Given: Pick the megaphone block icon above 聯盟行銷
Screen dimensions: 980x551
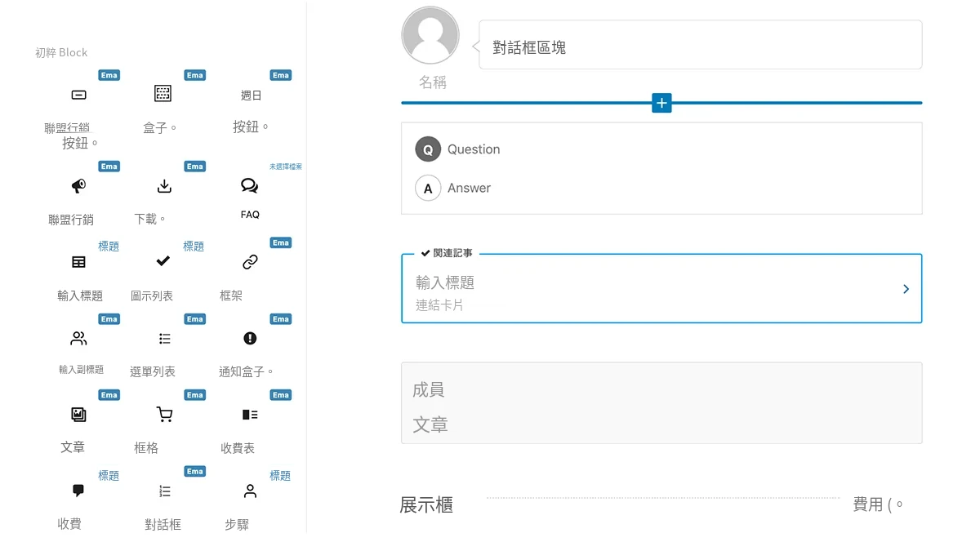Looking at the screenshot, I should tap(78, 186).
